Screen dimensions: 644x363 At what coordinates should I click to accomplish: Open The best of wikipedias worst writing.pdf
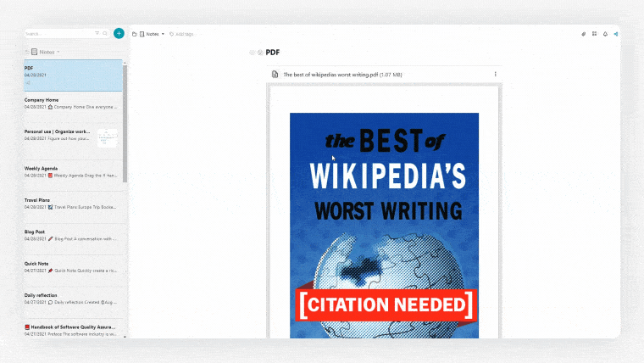point(342,75)
